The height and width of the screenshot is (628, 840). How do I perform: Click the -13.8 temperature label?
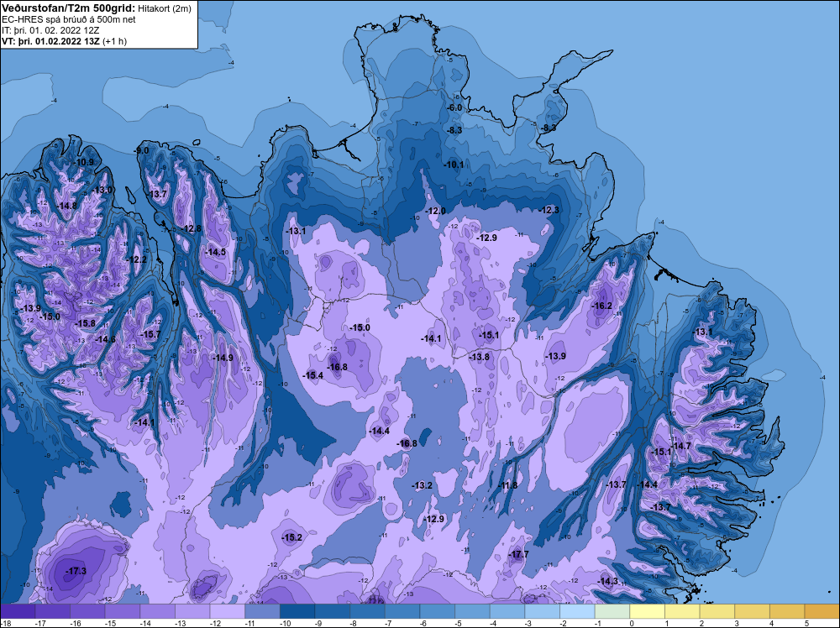(480, 357)
